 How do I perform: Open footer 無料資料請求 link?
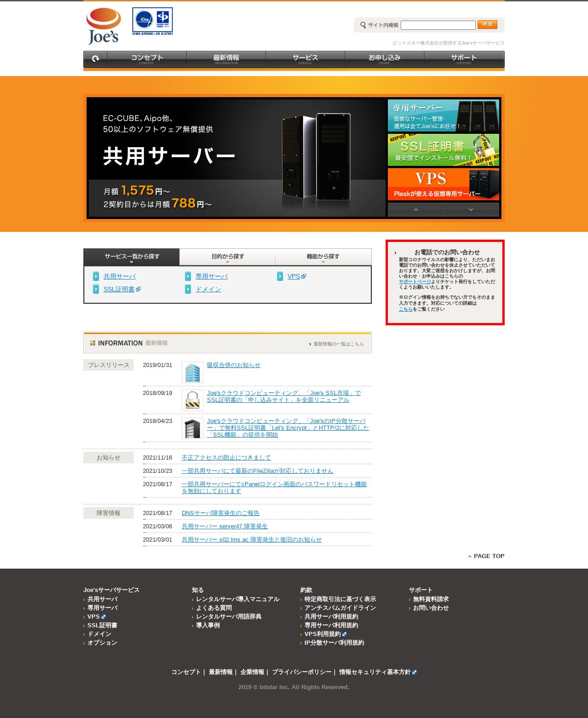(431, 599)
